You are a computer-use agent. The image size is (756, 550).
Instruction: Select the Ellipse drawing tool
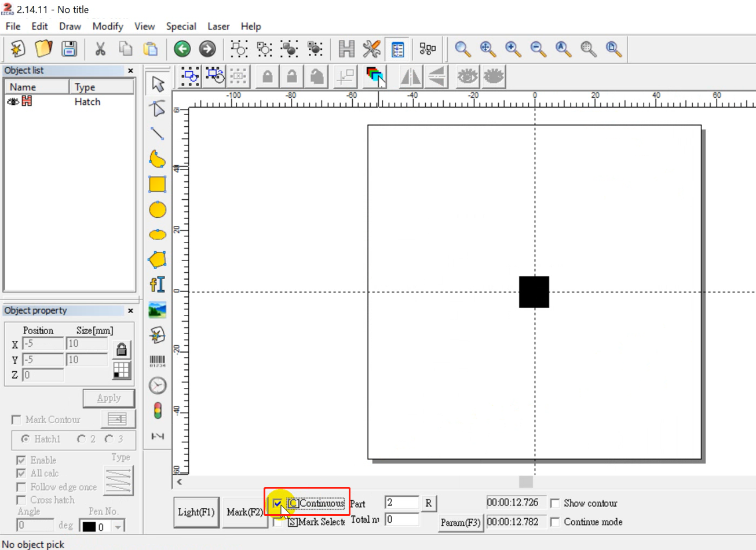click(158, 234)
